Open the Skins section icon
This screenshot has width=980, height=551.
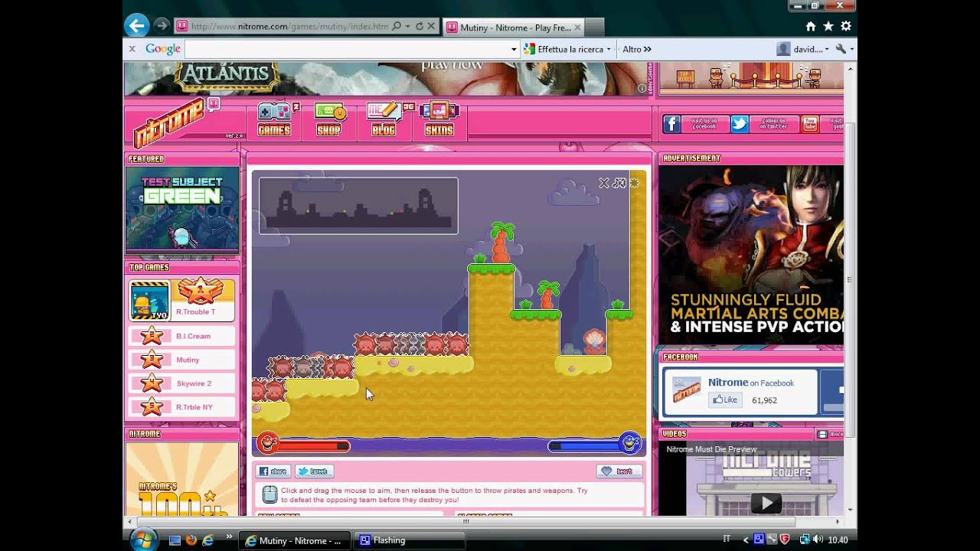click(x=439, y=119)
